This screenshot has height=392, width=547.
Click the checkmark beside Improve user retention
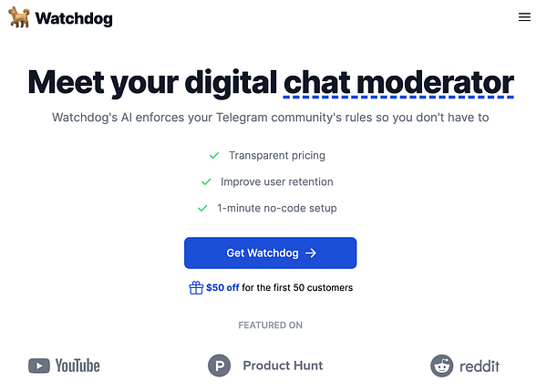coord(206,181)
